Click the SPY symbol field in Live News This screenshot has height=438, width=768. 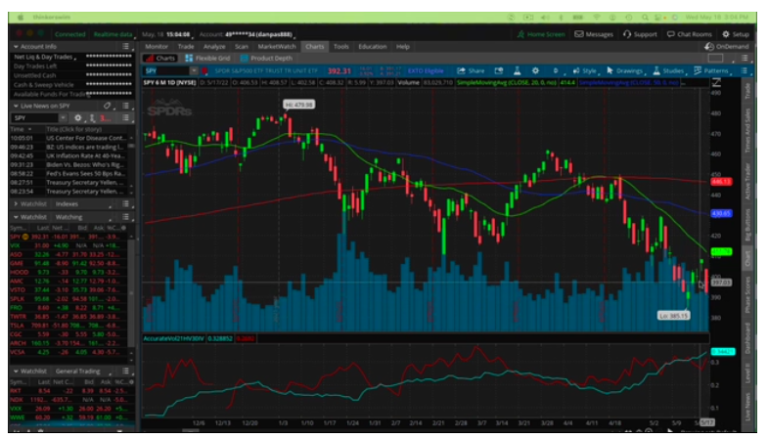pos(33,118)
